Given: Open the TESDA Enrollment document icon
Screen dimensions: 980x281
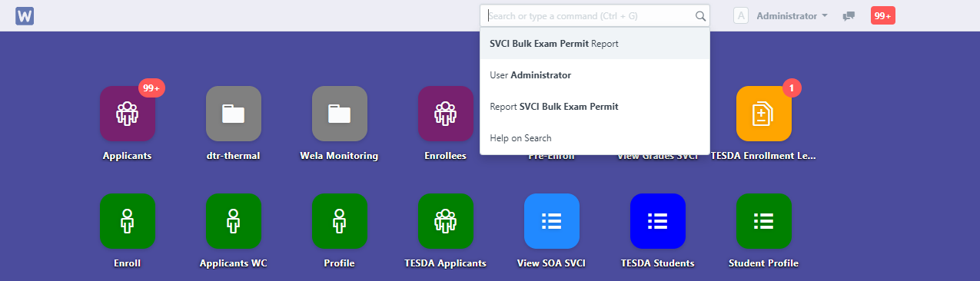Looking at the screenshot, I should [764, 114].
